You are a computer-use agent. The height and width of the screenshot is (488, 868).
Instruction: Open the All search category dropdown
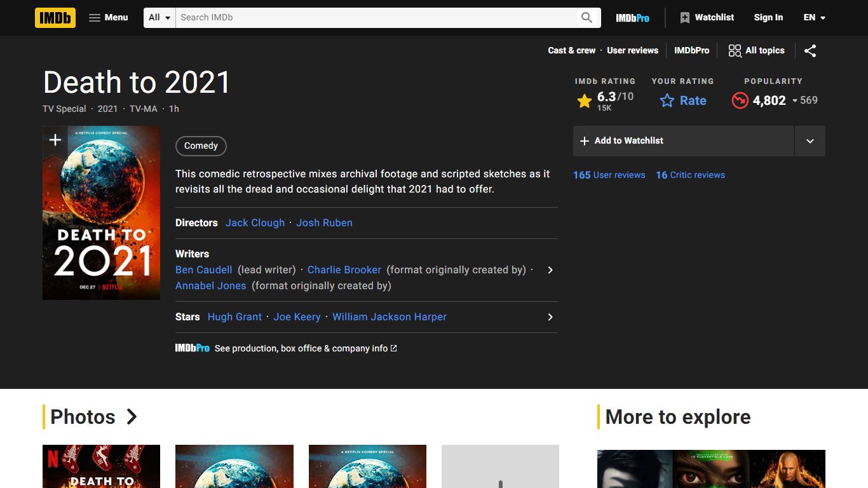pos(159,18)
